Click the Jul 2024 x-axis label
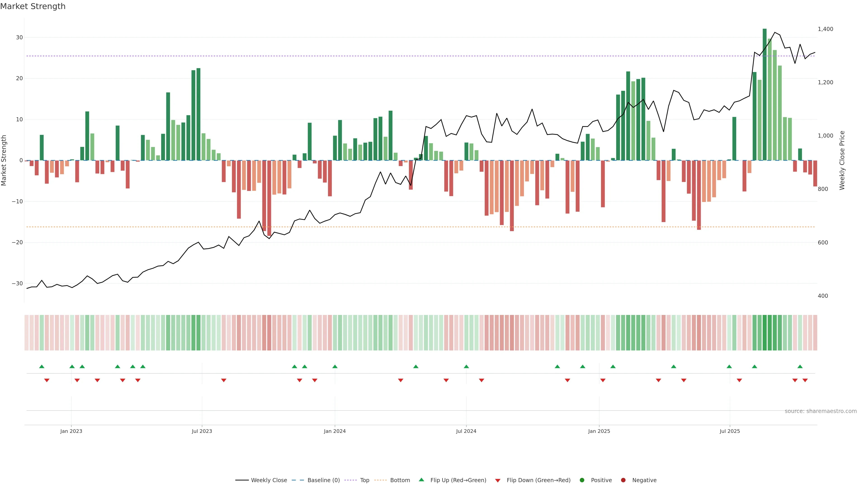This screenshot has height=488, width=868. coord(466,431)
